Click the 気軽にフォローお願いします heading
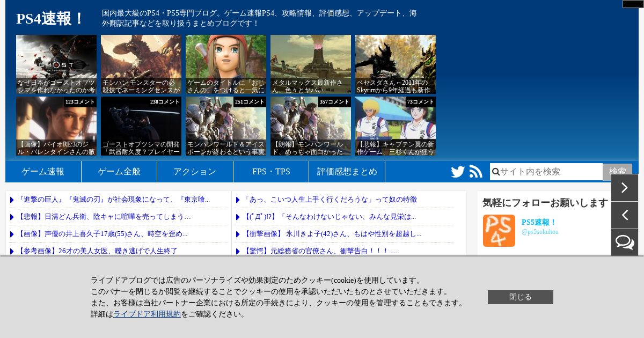Screen dimensions: 644x338 545,203
